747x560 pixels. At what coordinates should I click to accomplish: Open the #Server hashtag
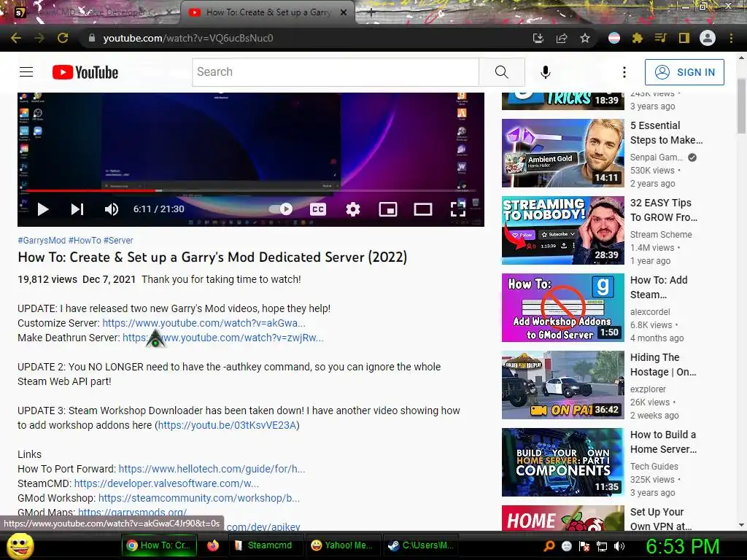click(118, 241)
